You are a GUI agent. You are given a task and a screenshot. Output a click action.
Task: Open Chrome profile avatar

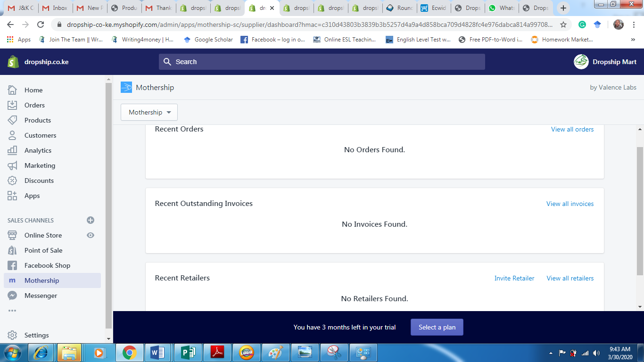pyautogui.click(x=619, y=25)
